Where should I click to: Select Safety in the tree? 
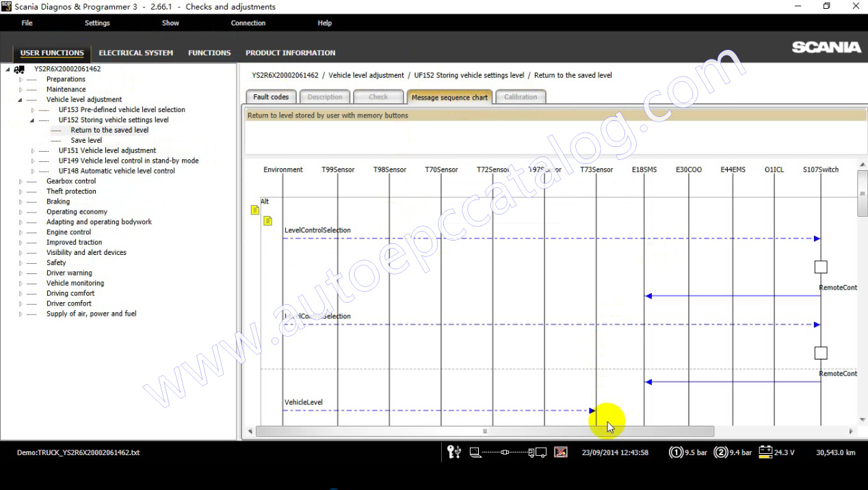tap(56, 263)
